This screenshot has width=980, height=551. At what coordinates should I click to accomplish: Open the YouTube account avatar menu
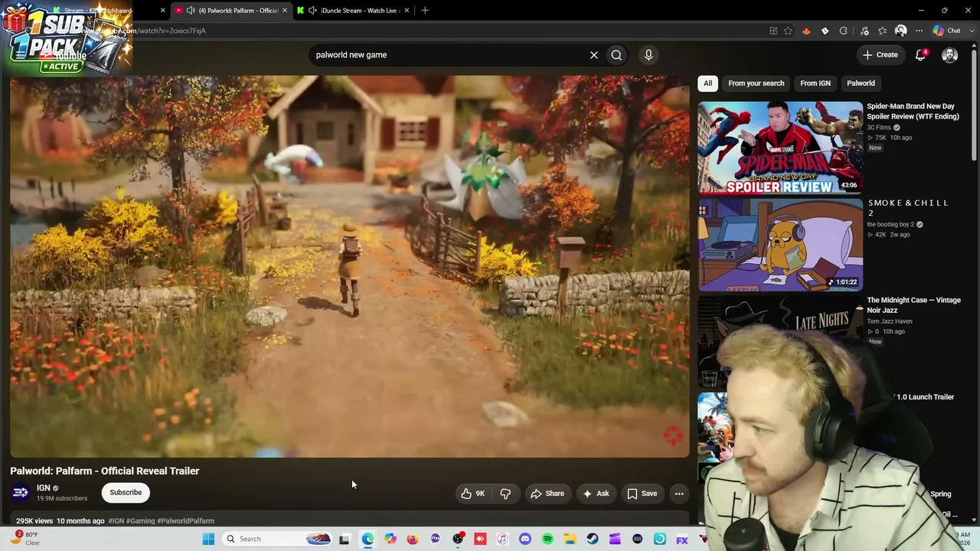(949, 55)
